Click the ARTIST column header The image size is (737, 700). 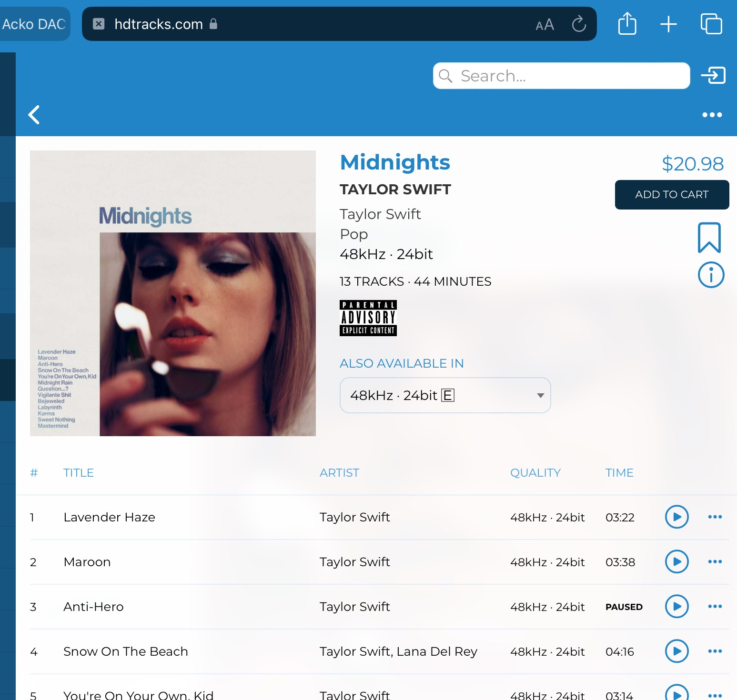click(339, 473)
